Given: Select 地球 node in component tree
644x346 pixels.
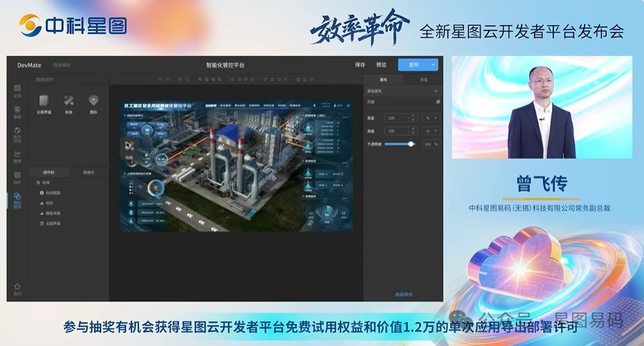Looking at the screenshot, I should coord(43,183).
